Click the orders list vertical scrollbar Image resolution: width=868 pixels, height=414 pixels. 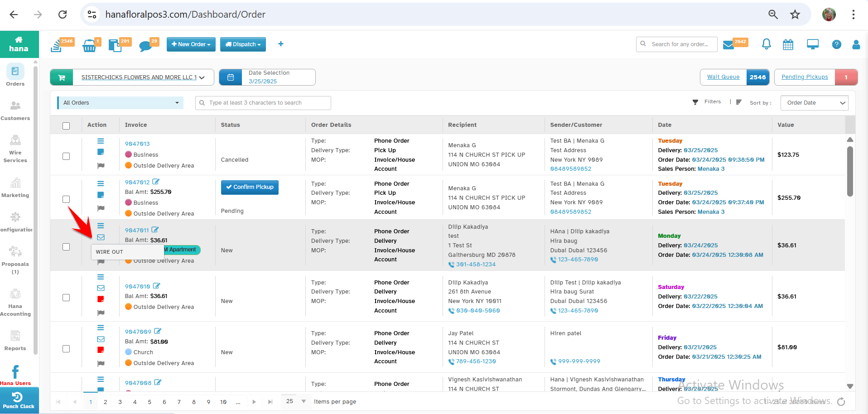tap(850, 171)
